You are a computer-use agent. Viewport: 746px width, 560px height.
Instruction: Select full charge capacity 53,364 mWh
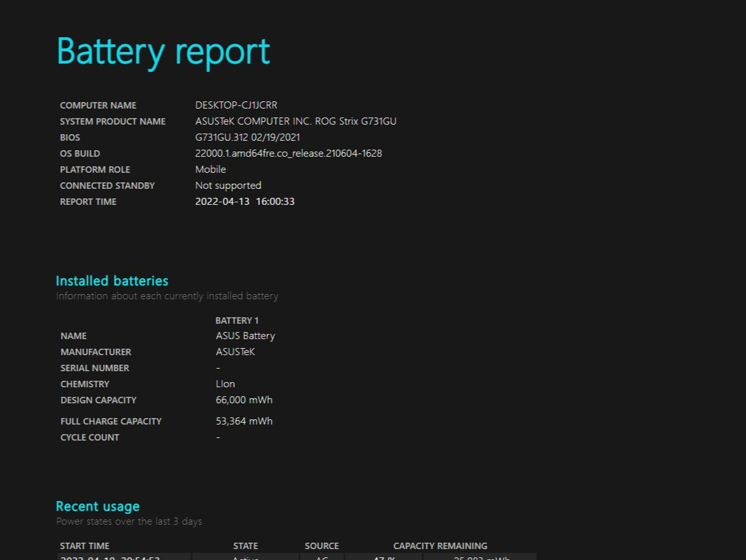coord(244,421)
